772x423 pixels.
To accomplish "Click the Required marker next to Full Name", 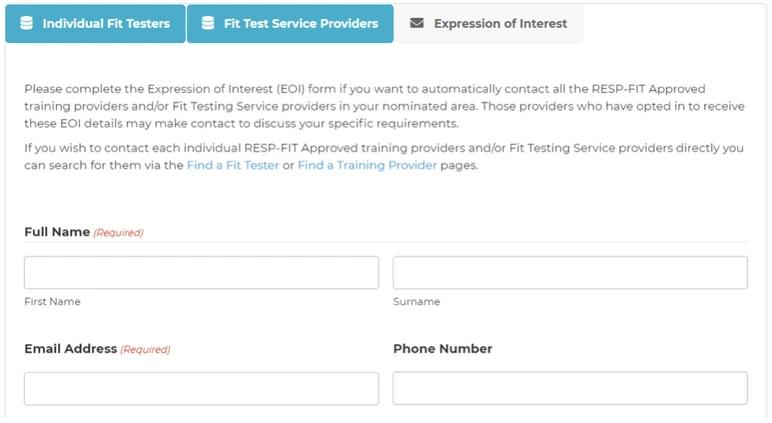I will click(118, 233).
